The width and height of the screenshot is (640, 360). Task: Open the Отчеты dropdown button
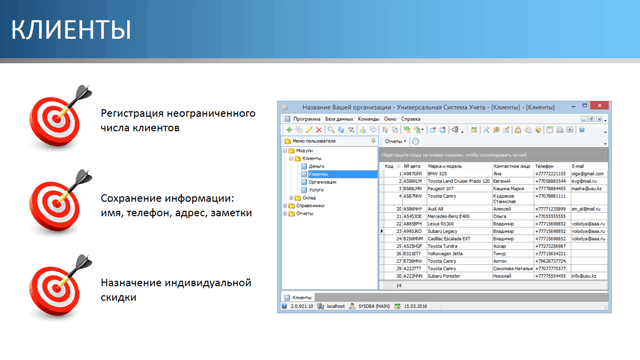click(x=395, y=141)
